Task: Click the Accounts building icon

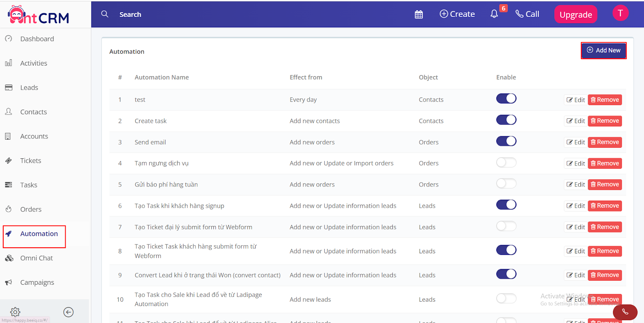Action: pyautogui.click(x=8, y=136)
